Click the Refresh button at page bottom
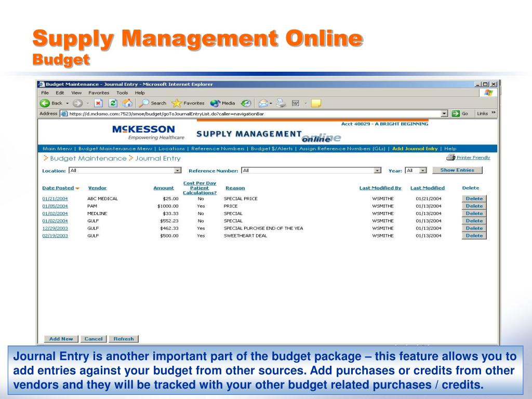The height and width of the screenshot is (399, 532). tap(124, 339)
